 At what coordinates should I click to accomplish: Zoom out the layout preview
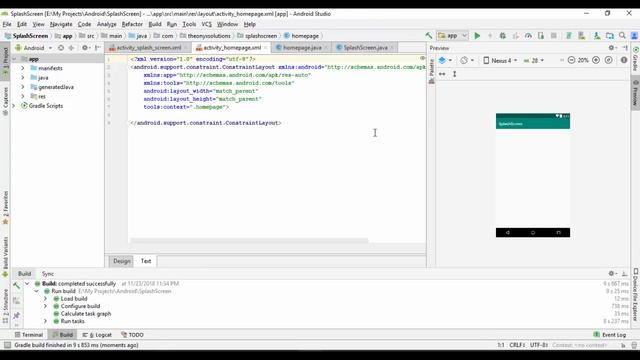tap(571, 60)
